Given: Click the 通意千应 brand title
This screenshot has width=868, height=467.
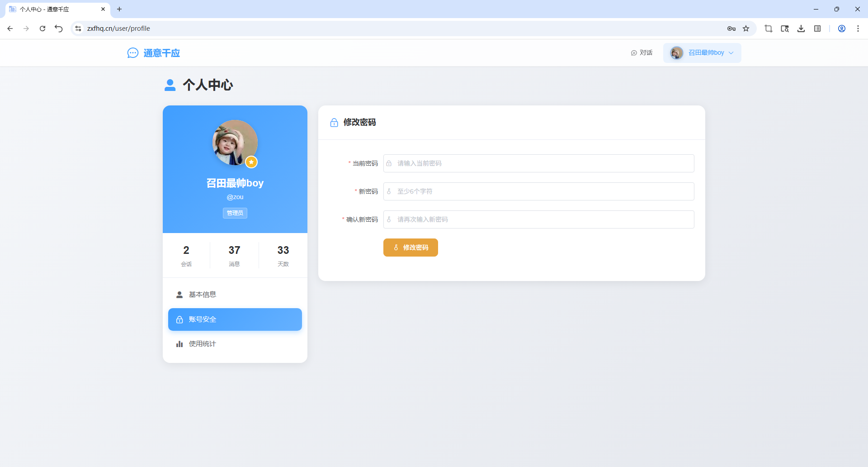Looking at the screenshot, I should pos(162,53).
